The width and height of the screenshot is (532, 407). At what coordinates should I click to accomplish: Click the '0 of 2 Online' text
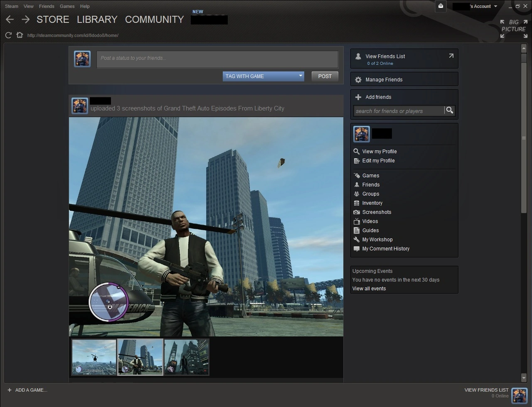(380, 64)
